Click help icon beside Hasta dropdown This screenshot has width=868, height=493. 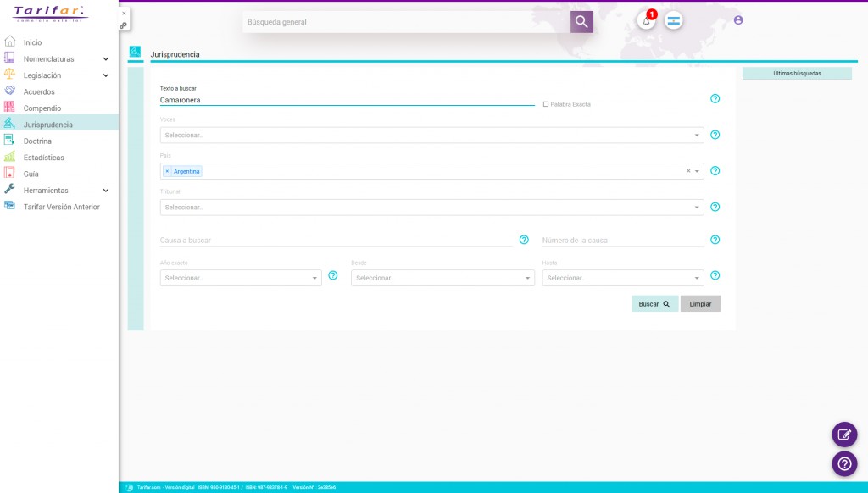click(715, 275)
